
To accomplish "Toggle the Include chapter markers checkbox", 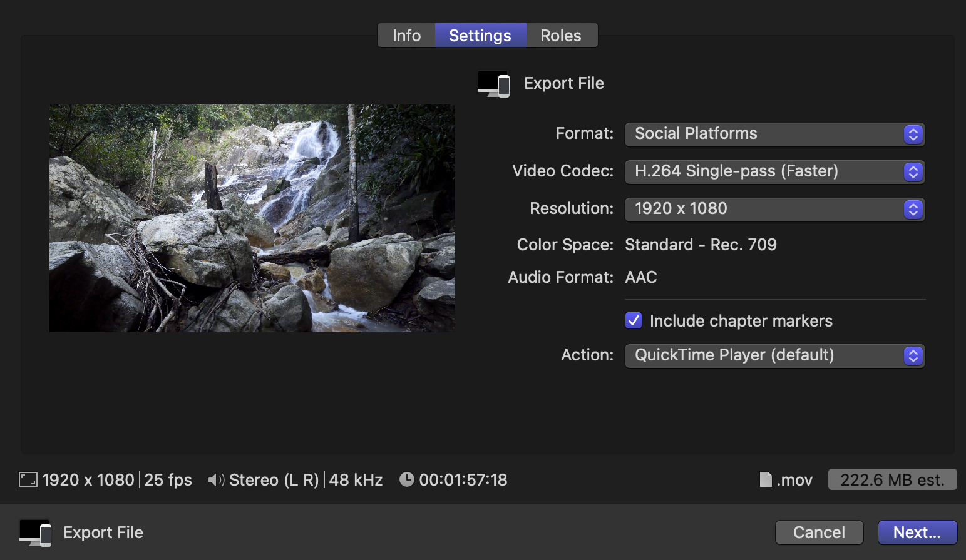I will (x=634, y=321).
